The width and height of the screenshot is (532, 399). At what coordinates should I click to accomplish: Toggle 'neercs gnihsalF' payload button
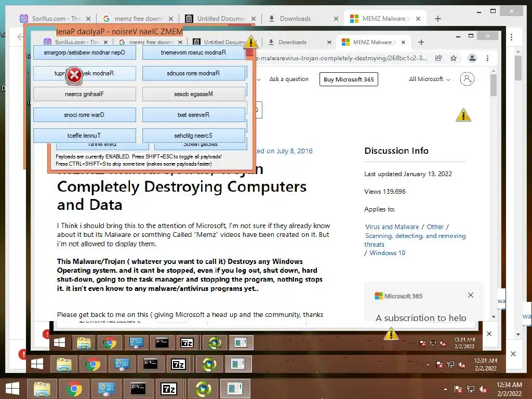click(x=85, y=94)
